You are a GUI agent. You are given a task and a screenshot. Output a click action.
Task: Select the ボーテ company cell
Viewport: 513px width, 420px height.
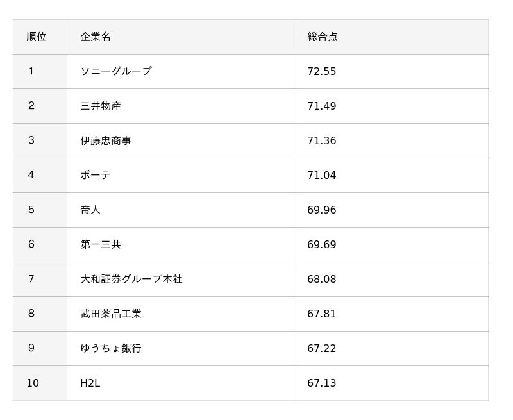pyautogui.click(x=96, y=175)
